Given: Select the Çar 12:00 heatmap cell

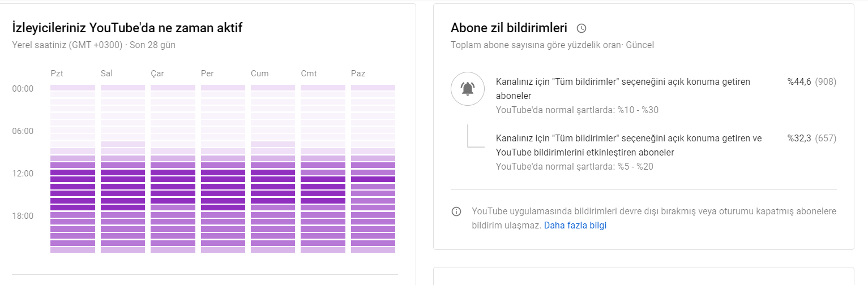Looking at the screenshot, I should tap(173, 172).
